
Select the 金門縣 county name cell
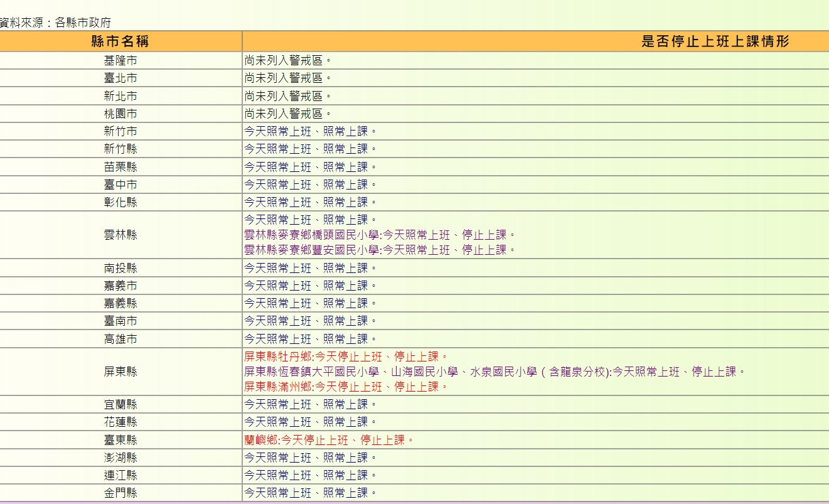(120, 493)
